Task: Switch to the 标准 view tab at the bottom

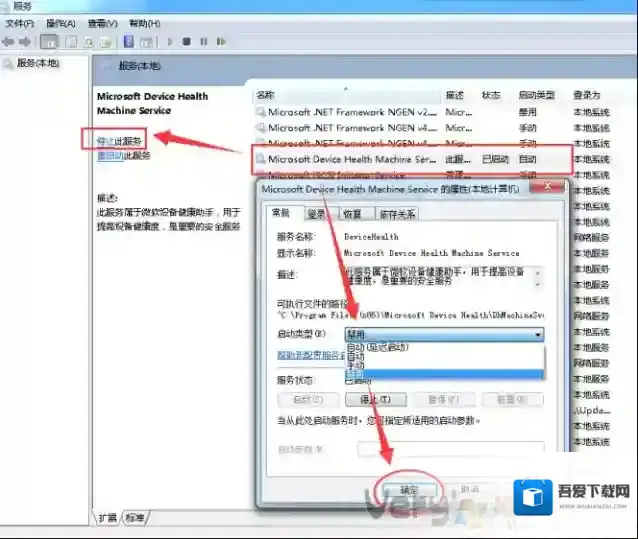Action: point(135,517)
